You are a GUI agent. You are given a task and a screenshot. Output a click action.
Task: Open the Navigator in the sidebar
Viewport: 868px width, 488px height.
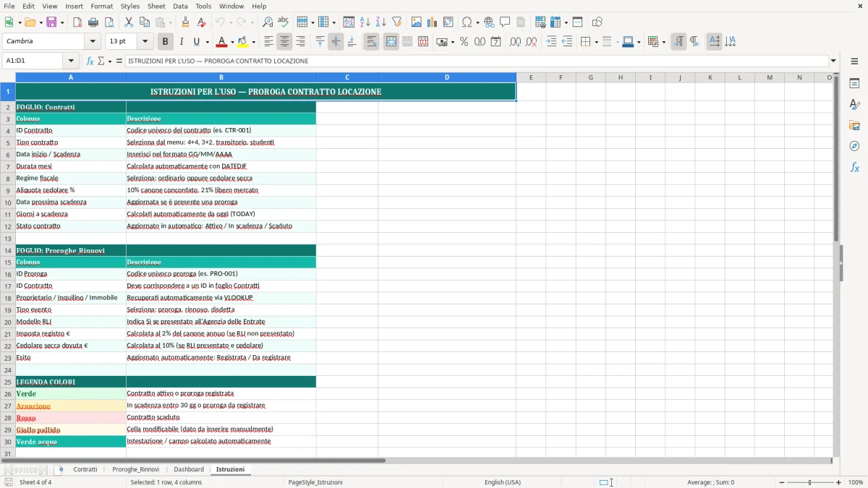point(854,146)
